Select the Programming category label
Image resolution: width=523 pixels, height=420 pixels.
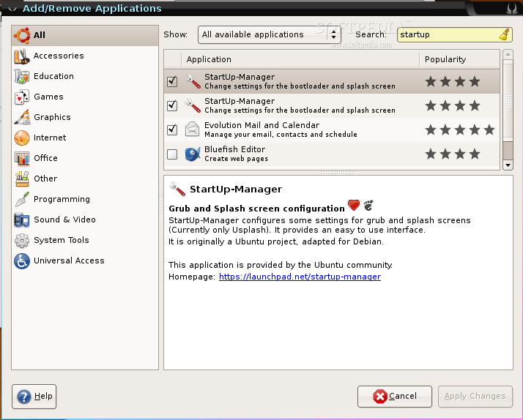[62, 199]
